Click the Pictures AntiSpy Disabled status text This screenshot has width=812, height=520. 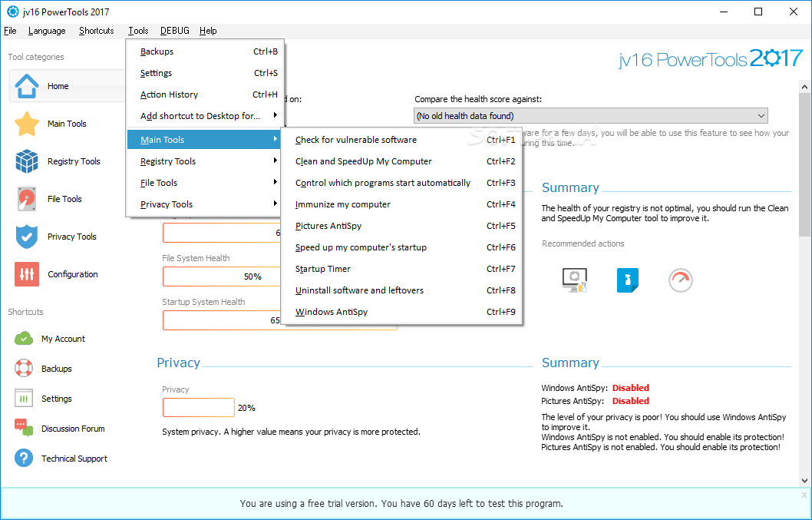[x=630, y=401]
